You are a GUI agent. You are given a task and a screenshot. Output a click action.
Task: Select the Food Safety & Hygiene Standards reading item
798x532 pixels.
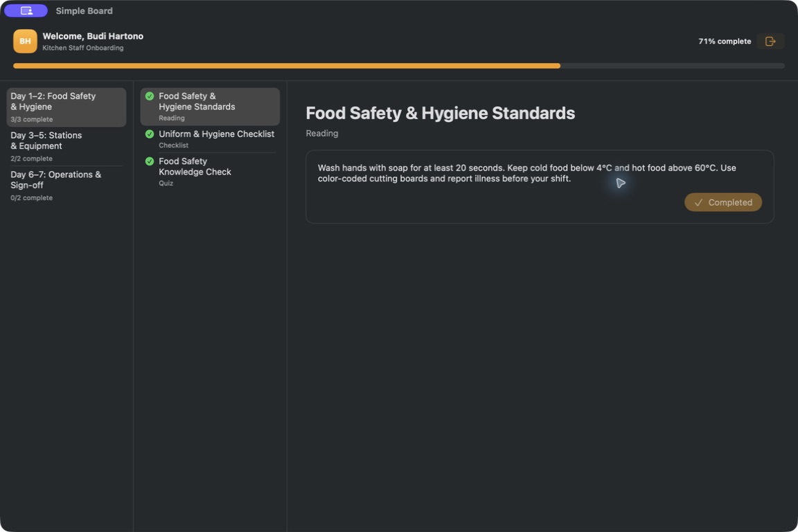tap(210, 107)
